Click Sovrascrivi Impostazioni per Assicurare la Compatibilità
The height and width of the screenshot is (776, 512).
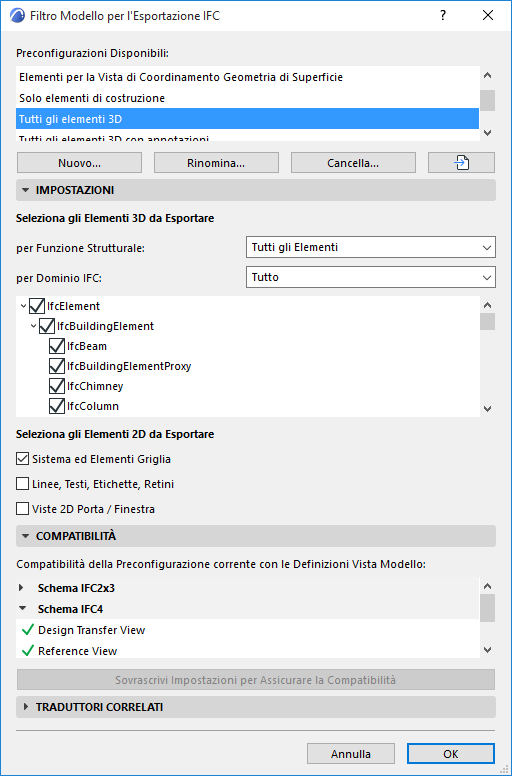point(256,680)
